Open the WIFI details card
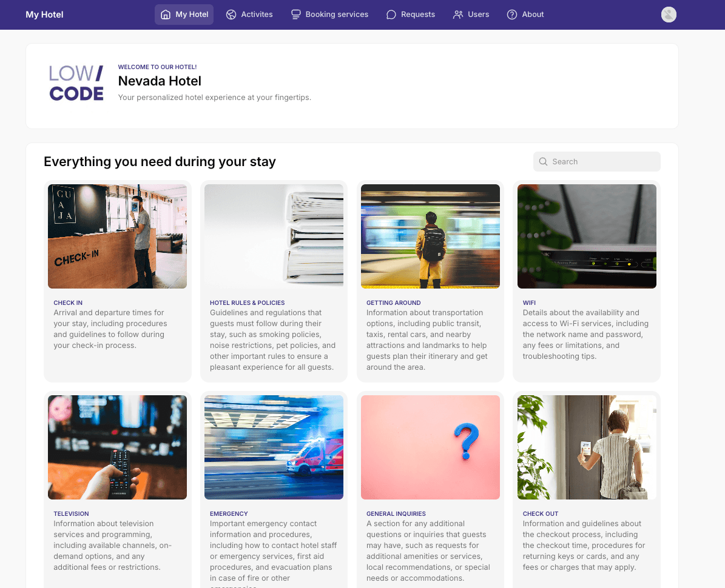Image resolution: width=725 pixels, height=588 pixels. click(529, 302)
